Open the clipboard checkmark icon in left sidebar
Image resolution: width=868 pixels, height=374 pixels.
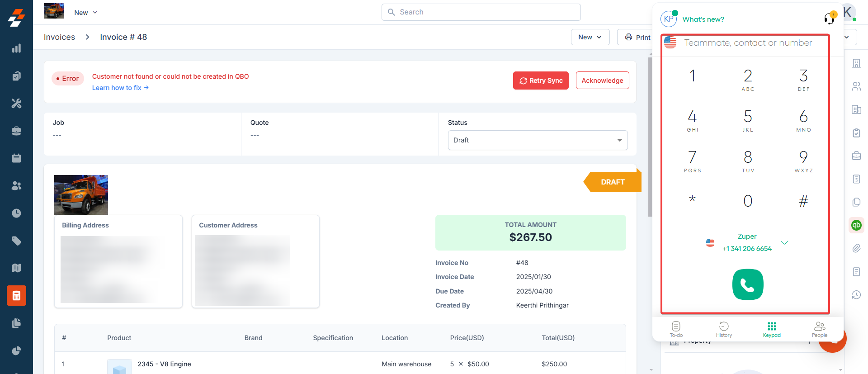(16, 76)
